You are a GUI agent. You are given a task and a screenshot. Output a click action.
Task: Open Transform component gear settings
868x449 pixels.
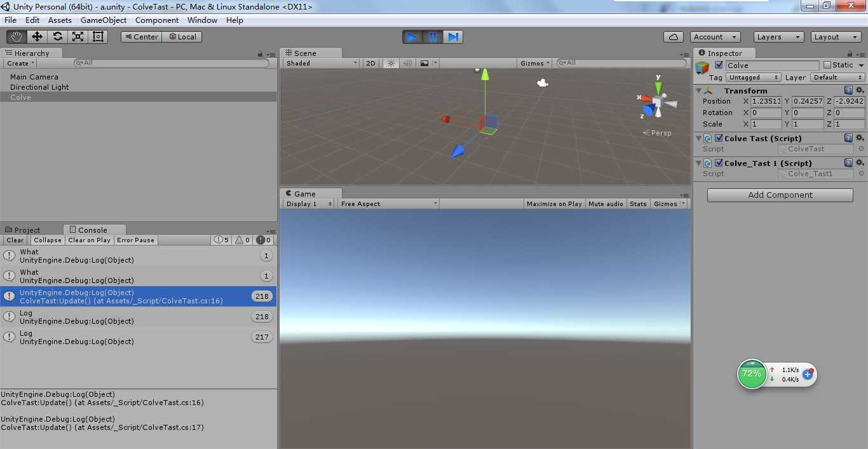(860, 90)
